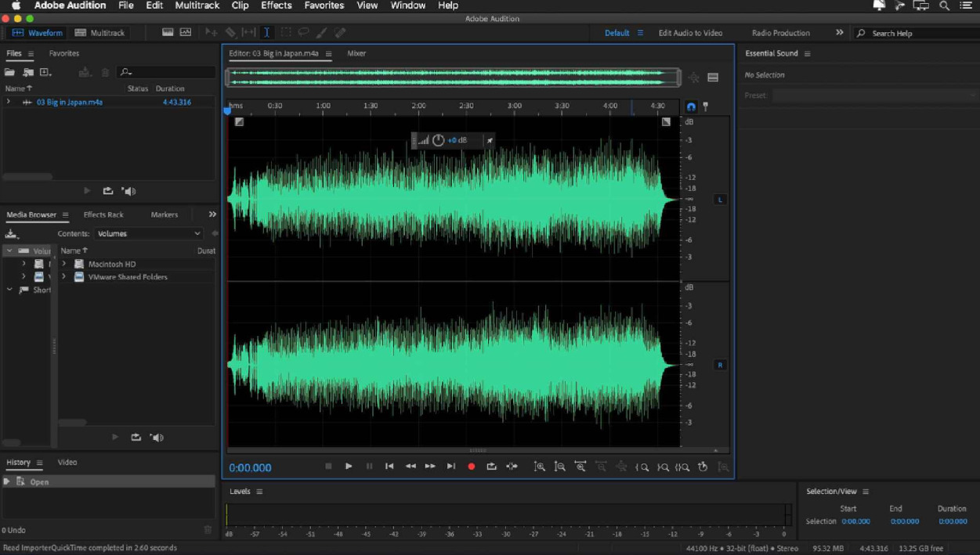Click Zoom In Time icon
Image resolution: width=980 pixels, height=555 pixels.
580,466
